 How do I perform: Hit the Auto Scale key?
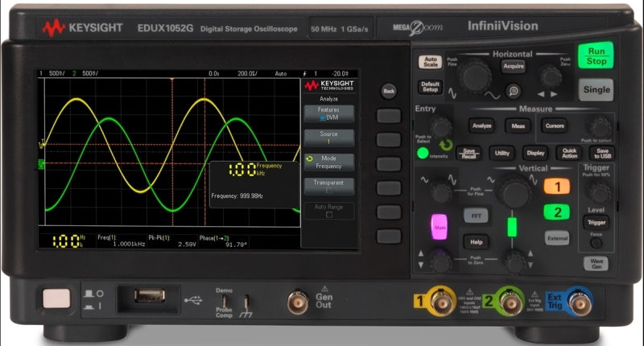(431, 62)
